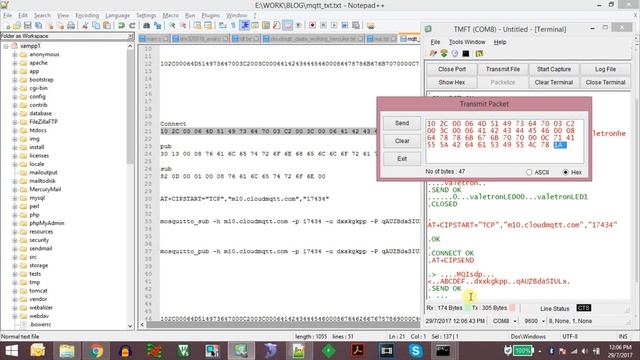Screen dimensions: 640x360
Task: Click the Open file icon in Notepad++ toolbar
Action: click(x=17, y=25)
